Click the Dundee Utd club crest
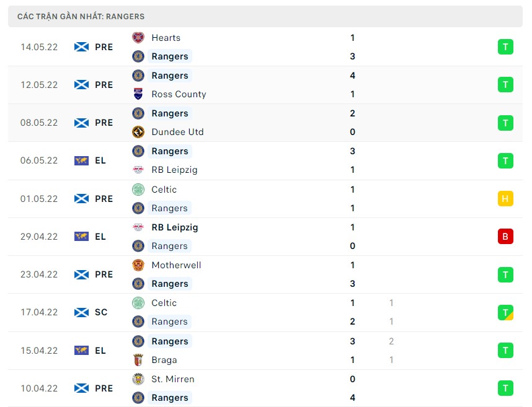Image resolution: width=532 pixels, height=407 pixels. coord(138,132)
